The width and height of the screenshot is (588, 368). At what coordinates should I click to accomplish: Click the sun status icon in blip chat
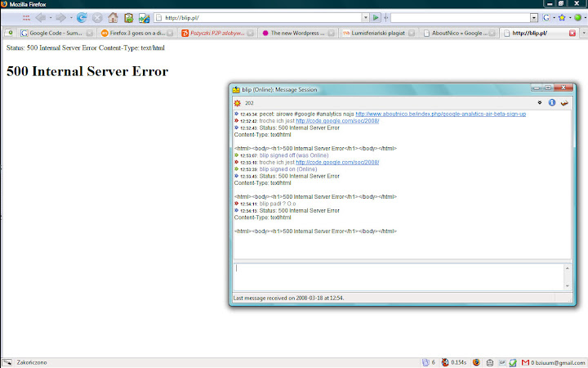tap(237, 103)
